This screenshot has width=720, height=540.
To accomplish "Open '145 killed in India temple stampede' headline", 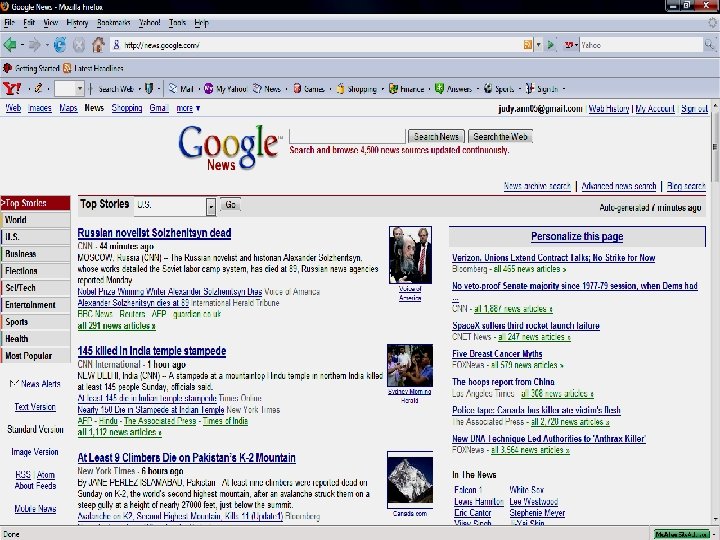I will point(152,351).
